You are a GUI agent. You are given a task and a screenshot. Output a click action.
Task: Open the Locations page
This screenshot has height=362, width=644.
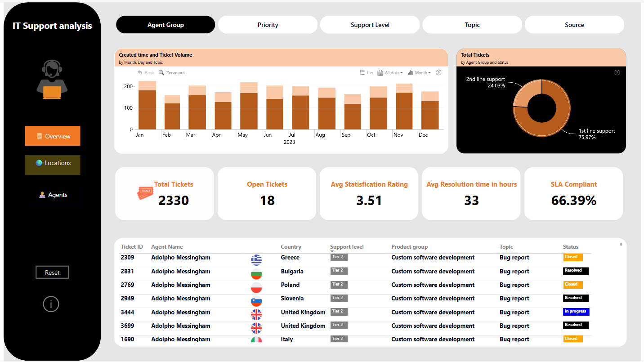pyautogui.click(x=53, y=163)
